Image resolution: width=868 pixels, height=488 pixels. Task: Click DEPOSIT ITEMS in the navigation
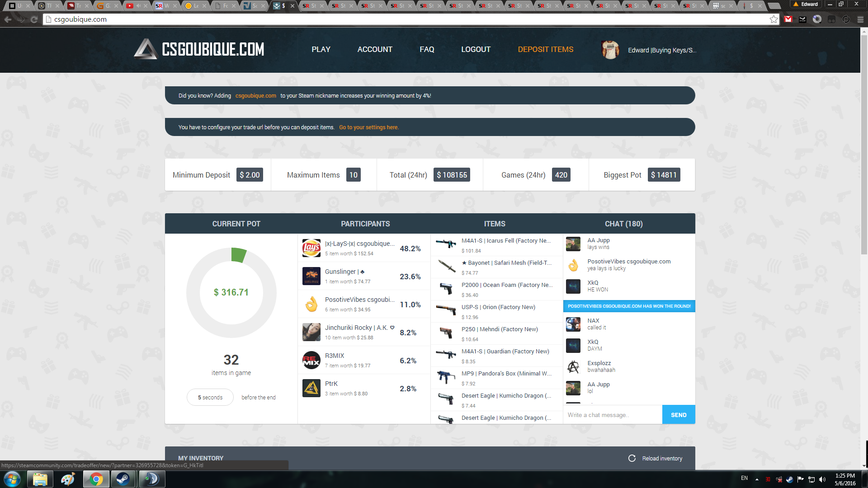pos(545,49)
